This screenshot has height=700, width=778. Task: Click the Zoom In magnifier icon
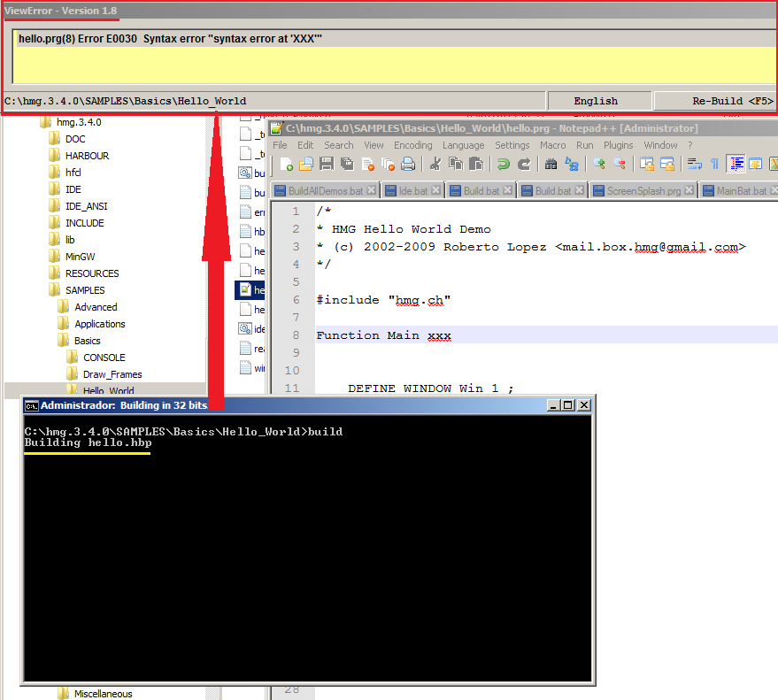[599, 164]
